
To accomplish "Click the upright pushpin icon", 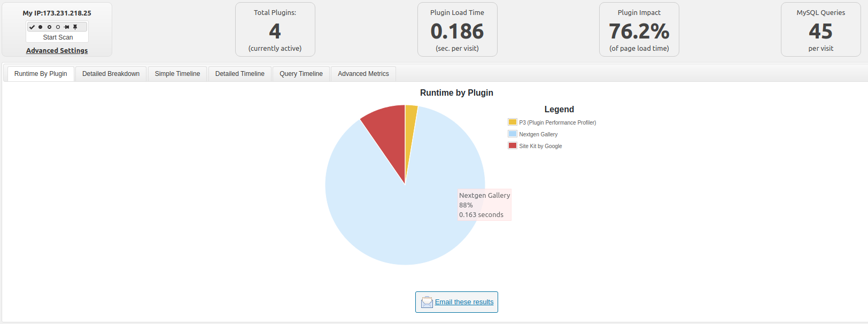I will [75, 27].
